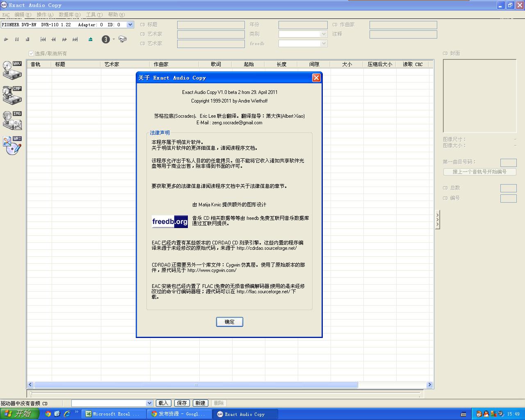Click the 新建 (New) button
This screenshot has width=525, height=420.
[200, 403]
